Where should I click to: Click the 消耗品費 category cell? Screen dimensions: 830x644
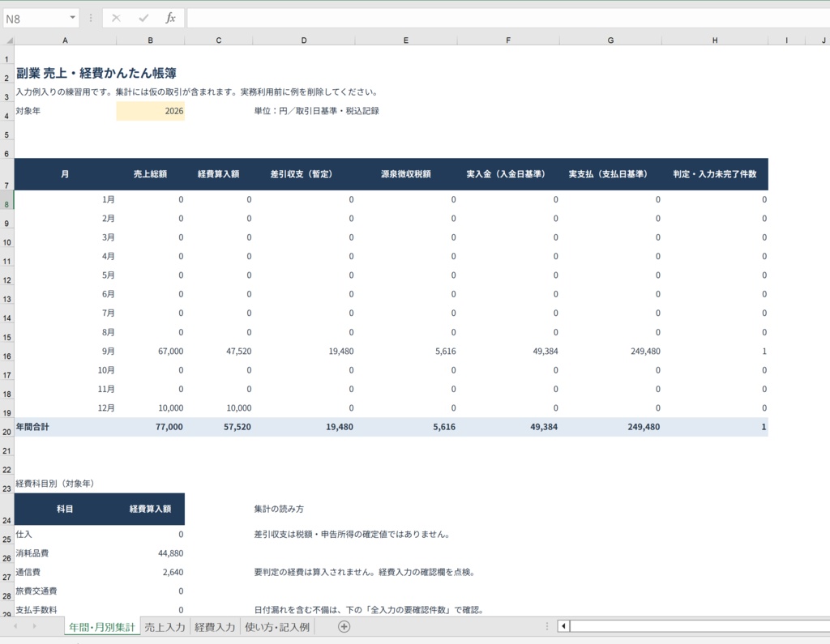pyautogui.click(x=65, y=553)
